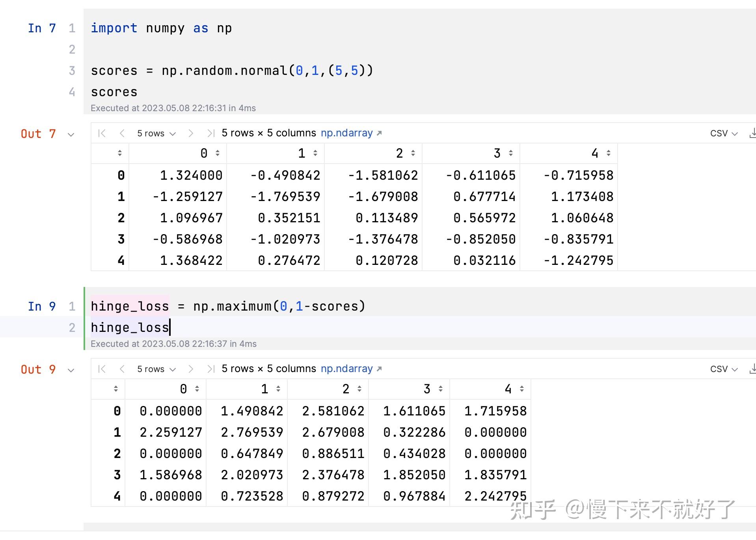Image resolution: width=756 pixels, height=540 pixels.
Task: Select the In 7 cell label
Action: [41, 28]
